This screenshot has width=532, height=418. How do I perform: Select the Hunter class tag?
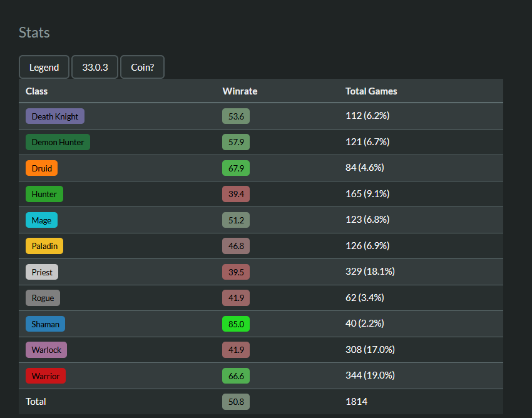click(44, 194)
